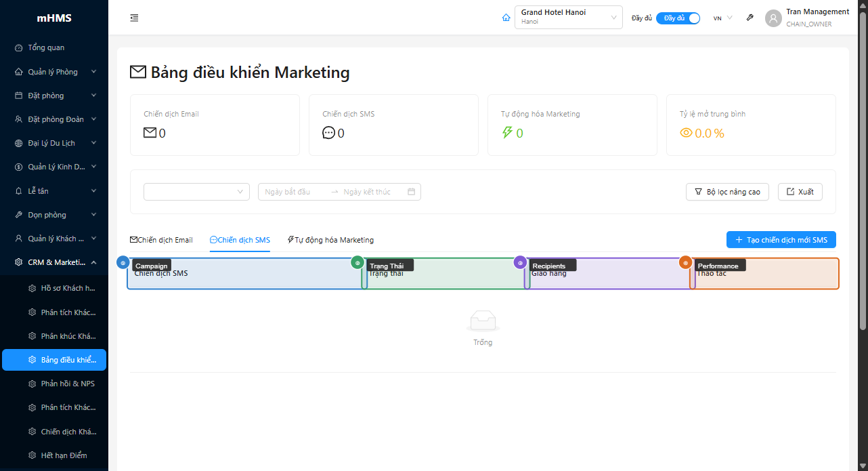Open the Bộ lọc nâng cao filter

tap(727, 192)
